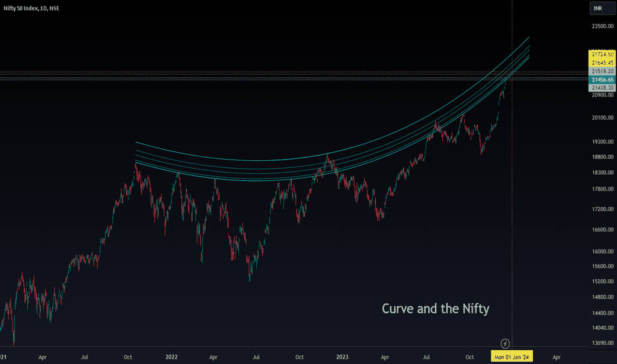617x364 pixels.
Task: Click the 14040.00 price axis label
Action: click(x=602, y=328)
